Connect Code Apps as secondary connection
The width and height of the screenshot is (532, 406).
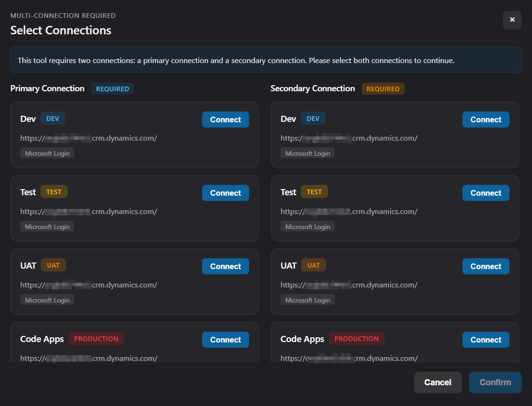(x=485, y=340)
